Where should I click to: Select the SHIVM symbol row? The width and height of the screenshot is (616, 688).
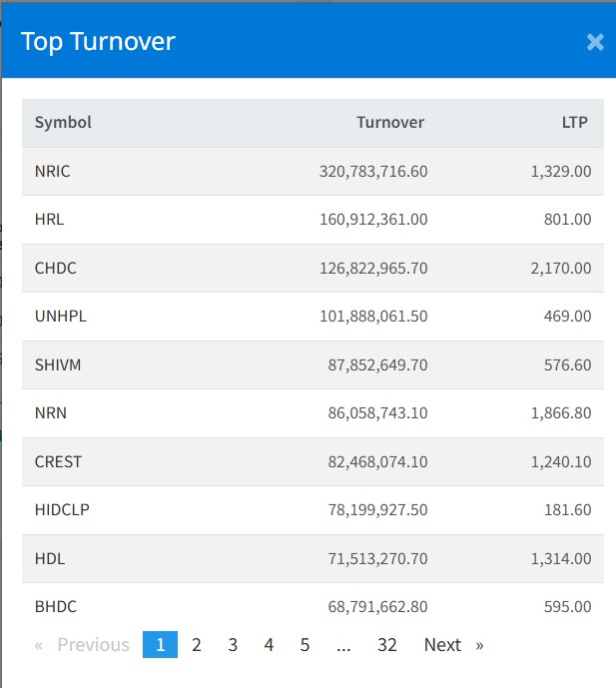pyautogui.click(x=58, y=365)
